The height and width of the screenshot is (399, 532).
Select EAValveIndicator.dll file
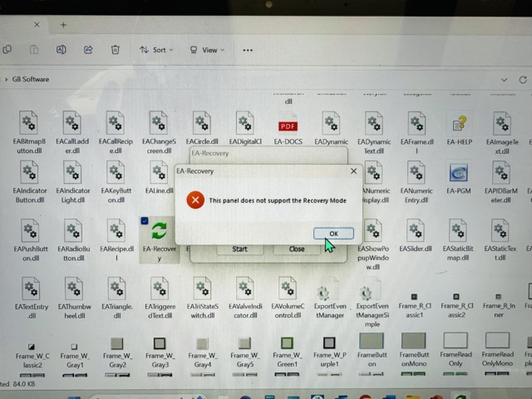pyautogui.click(x=245, y=298)
